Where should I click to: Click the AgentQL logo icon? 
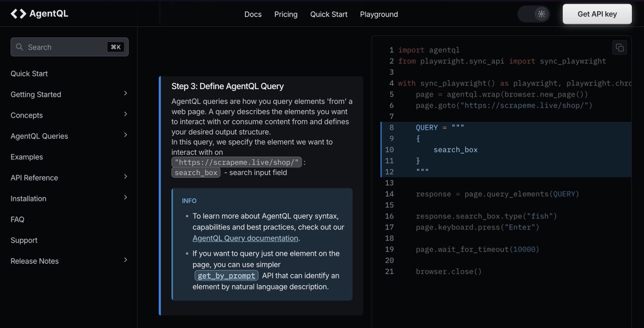tap(18, 14)
